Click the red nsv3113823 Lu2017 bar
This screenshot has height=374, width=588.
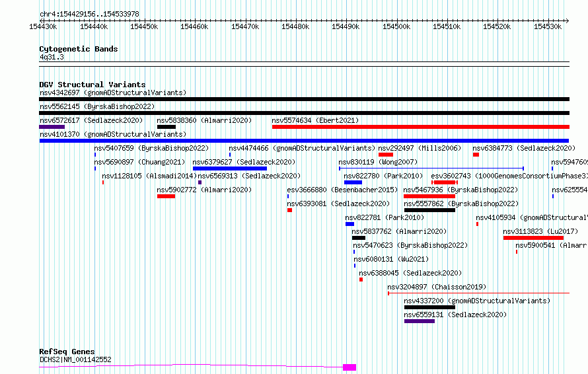click(x=533, y=238)
